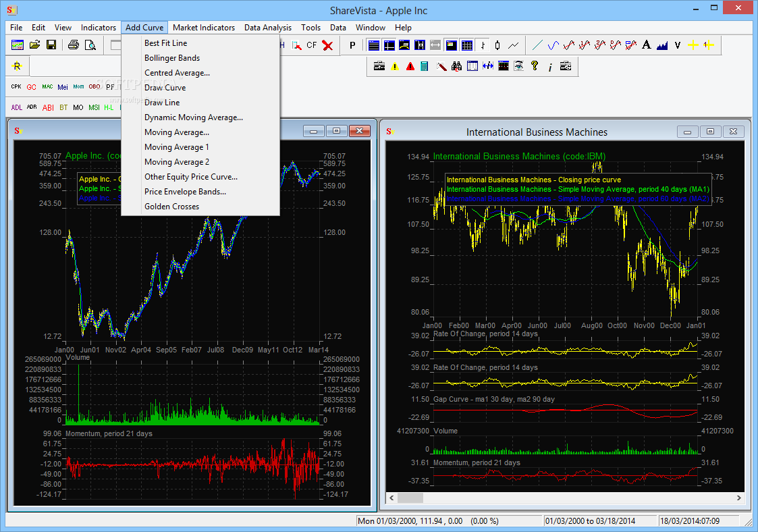Select Golden Crosses menu entry

click(171, 207)
